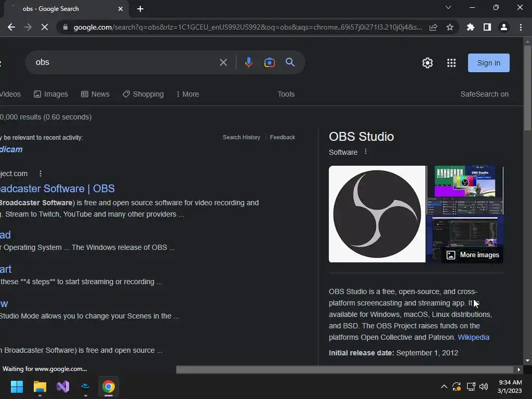Click the Feedback link

pos(283,137)
